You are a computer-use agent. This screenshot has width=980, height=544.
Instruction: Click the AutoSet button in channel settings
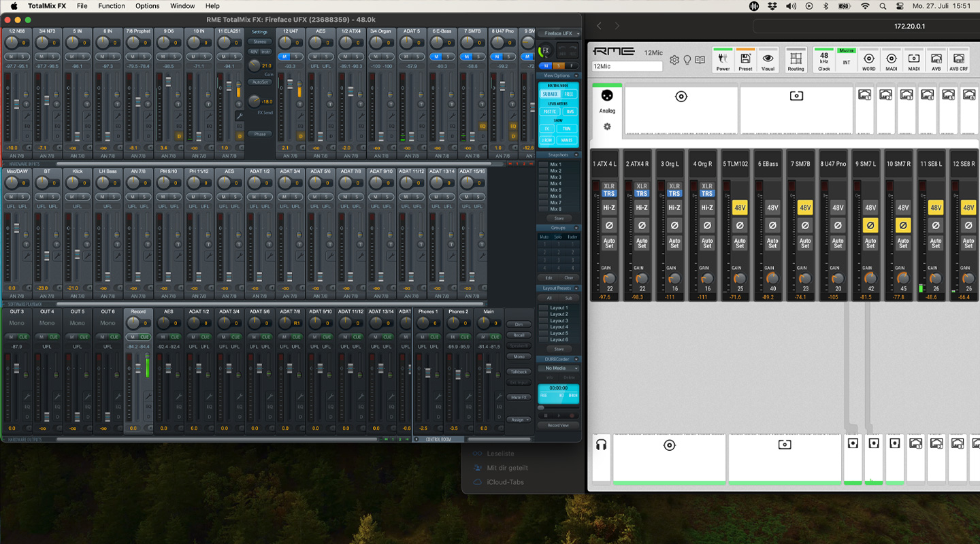point(260,82)
